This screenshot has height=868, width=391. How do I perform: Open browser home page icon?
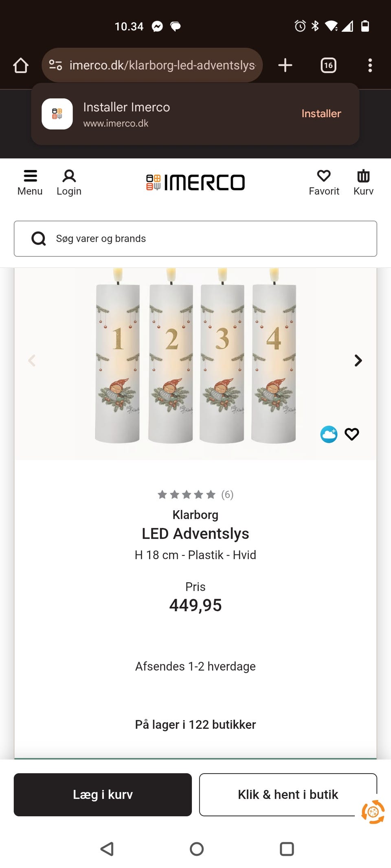coord(21,65)
